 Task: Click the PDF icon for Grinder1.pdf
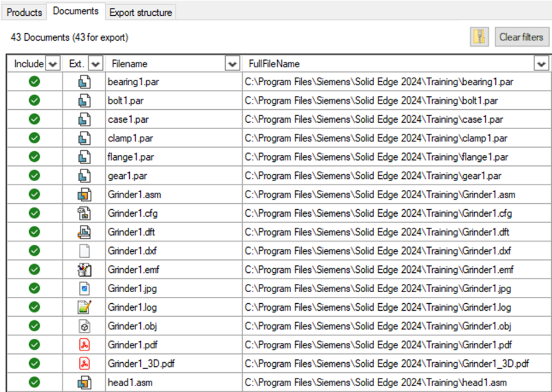click(x=84, y=345)
